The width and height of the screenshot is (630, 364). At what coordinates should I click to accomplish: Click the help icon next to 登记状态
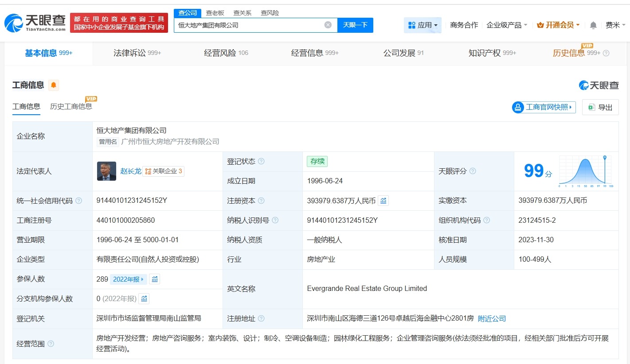tap(262, 161)
